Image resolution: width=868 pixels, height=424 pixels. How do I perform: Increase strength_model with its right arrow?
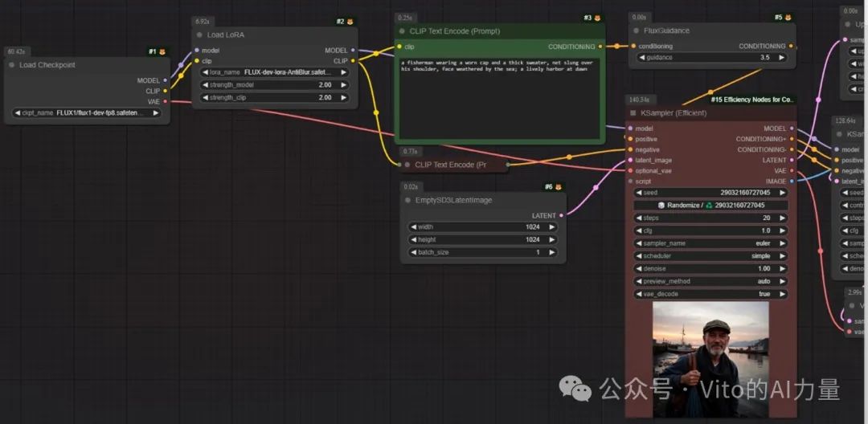point(343,85)
